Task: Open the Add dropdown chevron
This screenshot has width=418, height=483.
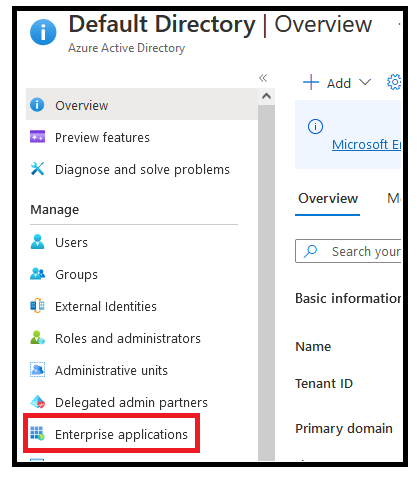Action: tap(365, 82)
